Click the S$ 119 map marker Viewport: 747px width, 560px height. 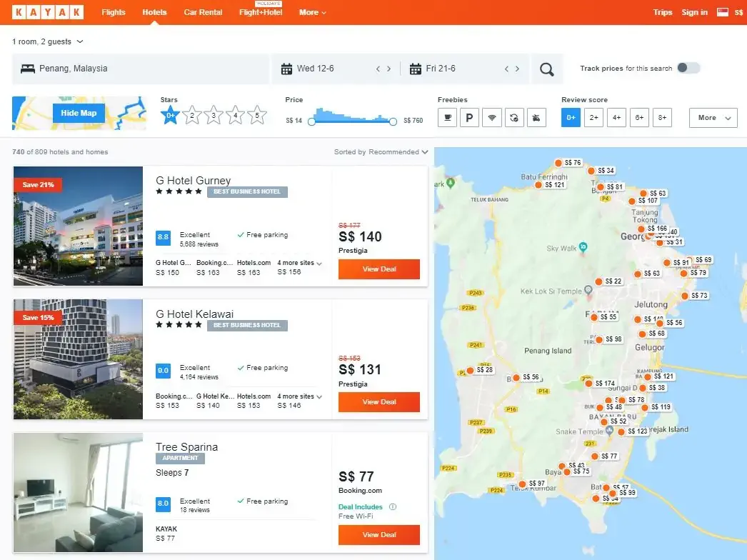[x=656, y=407]
